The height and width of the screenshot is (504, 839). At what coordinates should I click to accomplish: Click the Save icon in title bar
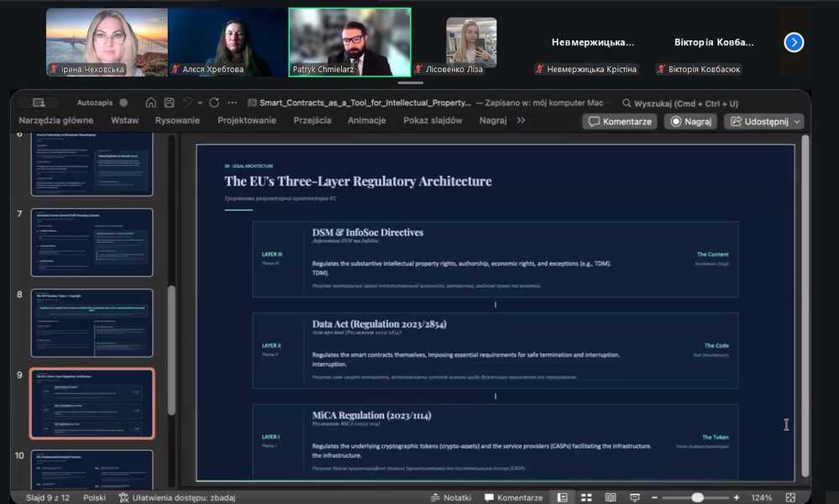(x=170, y=102)
